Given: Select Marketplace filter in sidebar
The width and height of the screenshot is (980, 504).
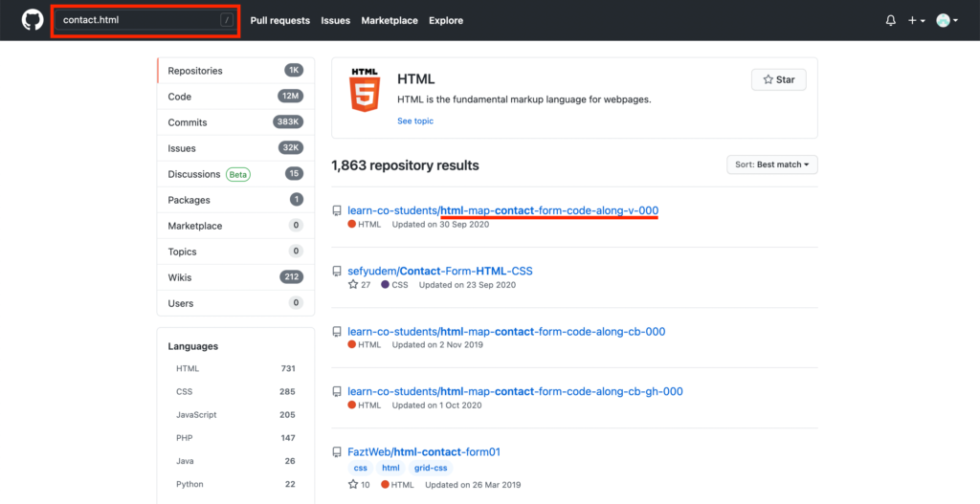Looking at the screenshot, I should 235,226.
